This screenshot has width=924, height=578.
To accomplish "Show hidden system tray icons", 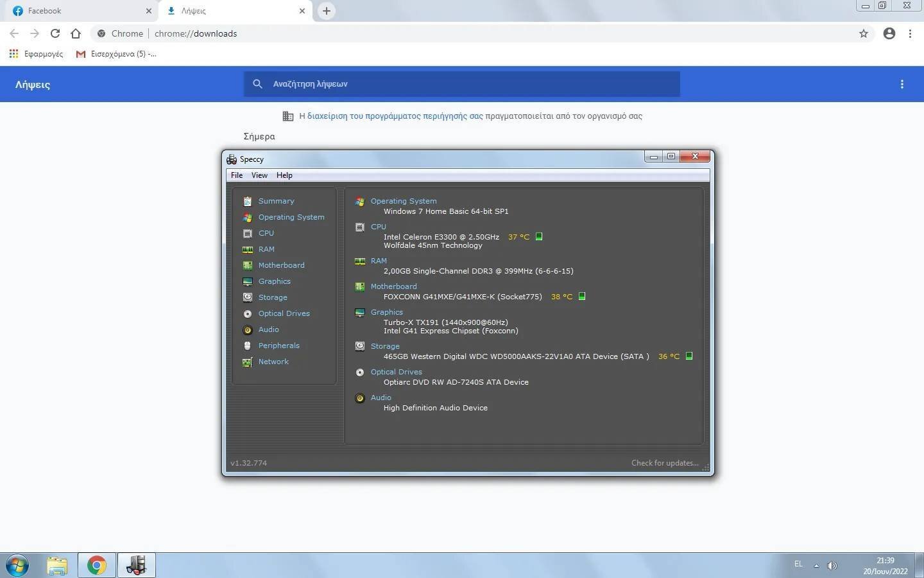I will [x=816, y=566].
